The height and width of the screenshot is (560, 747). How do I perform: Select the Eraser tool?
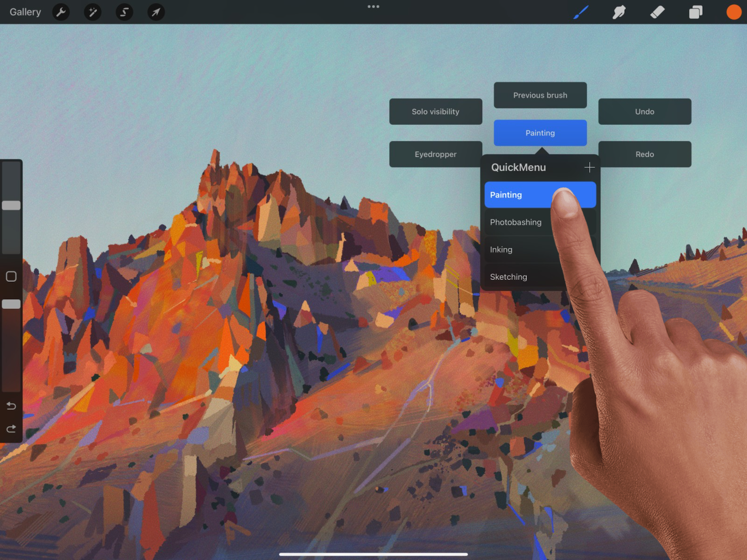(x=657, y=12)
